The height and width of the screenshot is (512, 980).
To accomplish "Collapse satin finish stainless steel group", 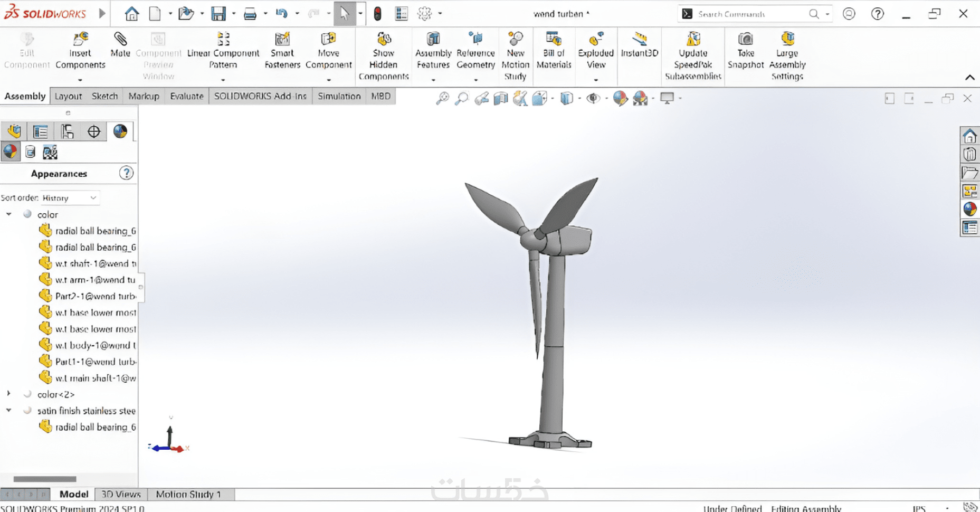I will 9,410.
